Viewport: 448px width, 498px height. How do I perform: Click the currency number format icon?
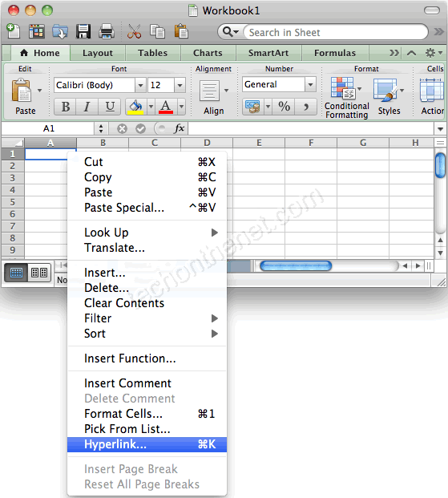click(x=252, y=107)
